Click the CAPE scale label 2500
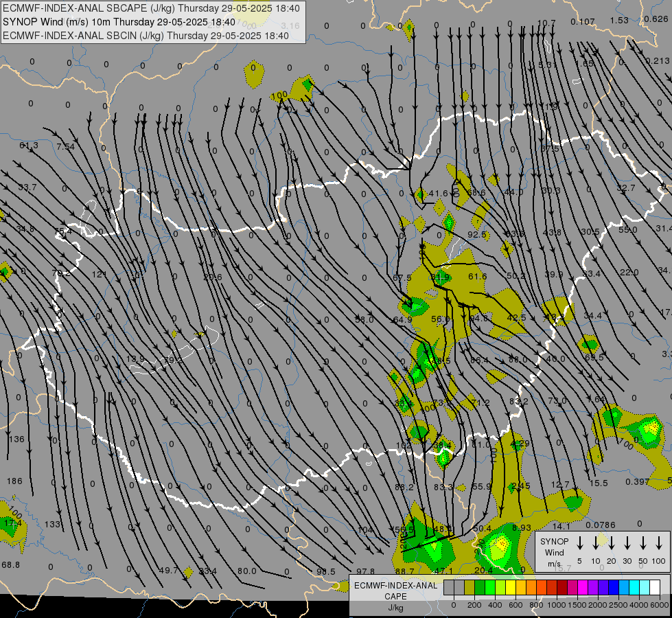The width and height of the screenshot is (672, 618). tap(618, 605)
